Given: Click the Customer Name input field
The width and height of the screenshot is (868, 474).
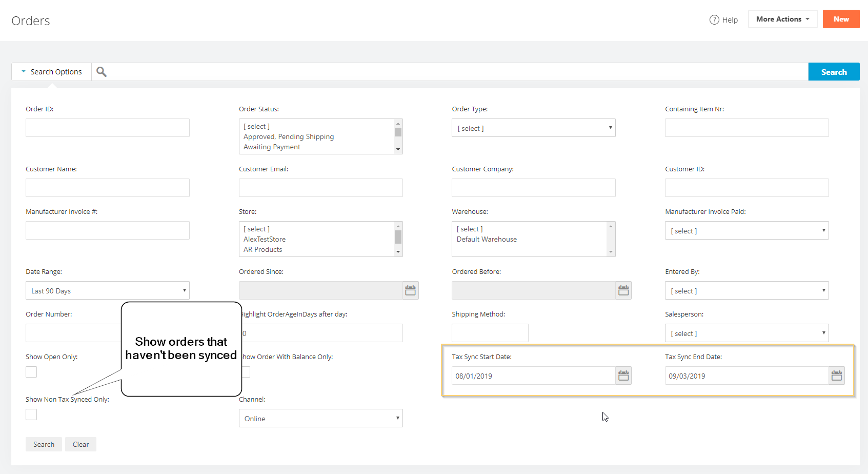Looking at the screenshot, I should [108, 188].
